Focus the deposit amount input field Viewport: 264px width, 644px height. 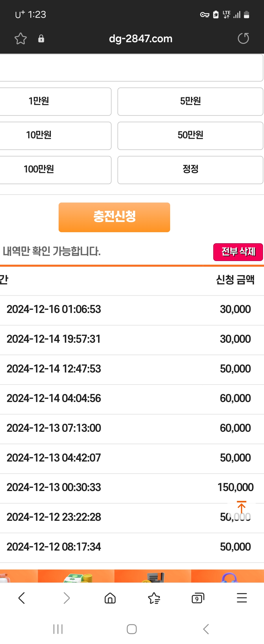(x=131, y=68)
